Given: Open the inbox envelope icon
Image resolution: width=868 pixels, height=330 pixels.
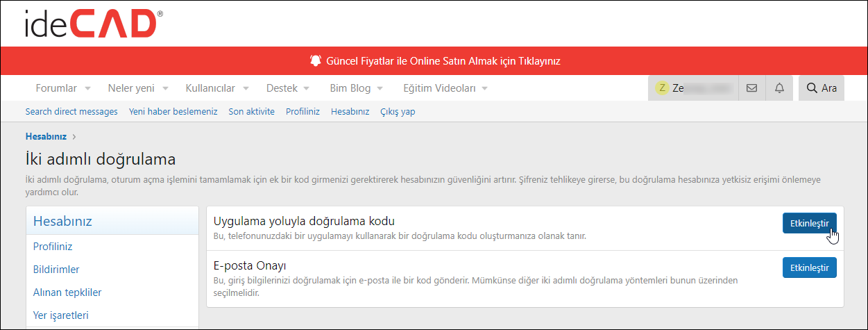Looking at the screenshot, I should tap(751, 88).
